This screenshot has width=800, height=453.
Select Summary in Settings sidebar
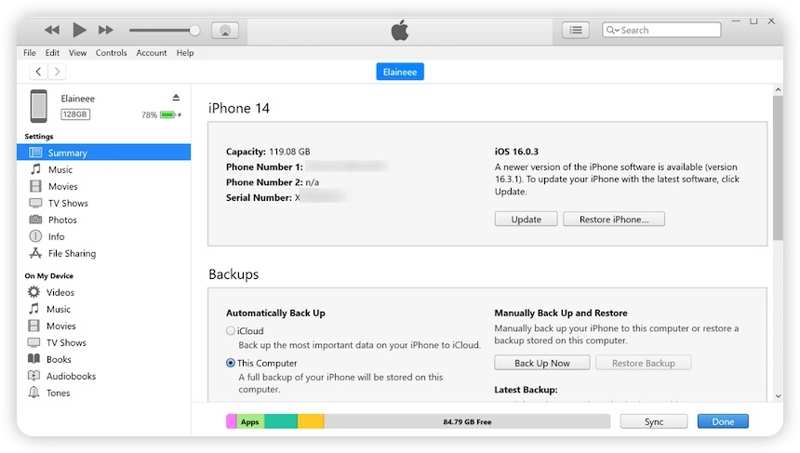point(104,153)
